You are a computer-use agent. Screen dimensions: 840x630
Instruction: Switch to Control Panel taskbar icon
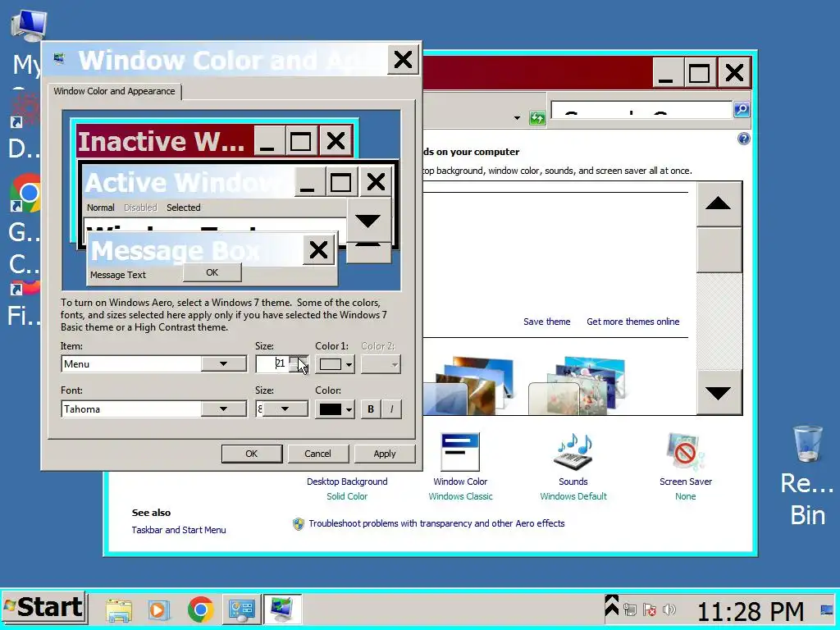pos(242,609)
